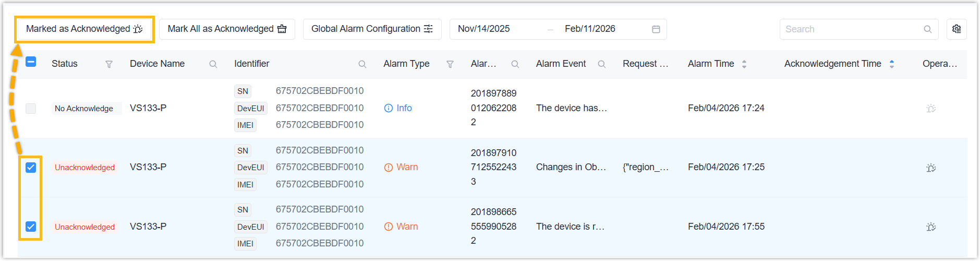Viewport: 980px width, 261px height.
Task: Filter by Alarm Type funnel icon
Action: pyautogui.click(x=450, y=64)
